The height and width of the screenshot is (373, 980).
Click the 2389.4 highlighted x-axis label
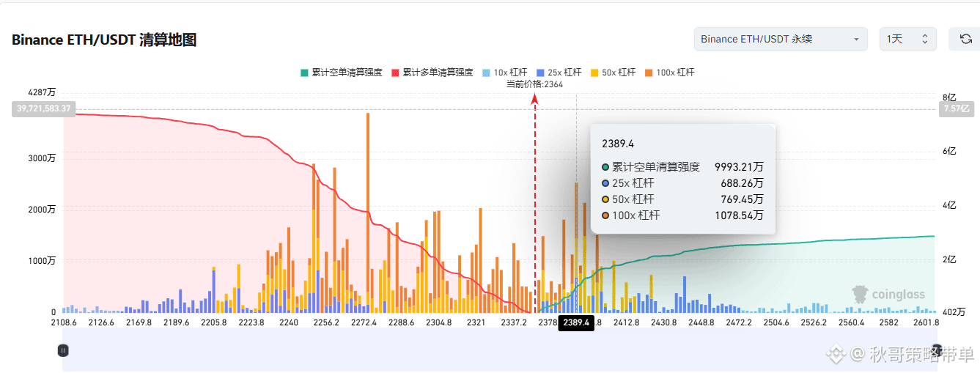[576, 322]
